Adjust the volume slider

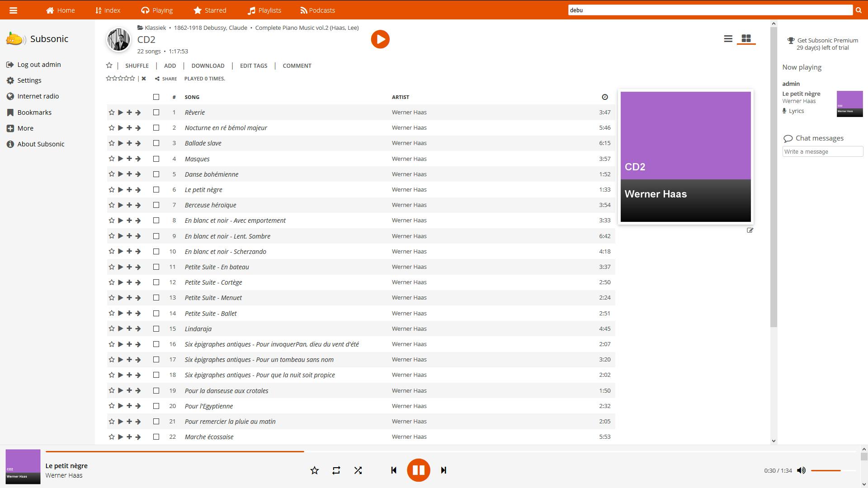pyautogui.click(x=832, y=470)
